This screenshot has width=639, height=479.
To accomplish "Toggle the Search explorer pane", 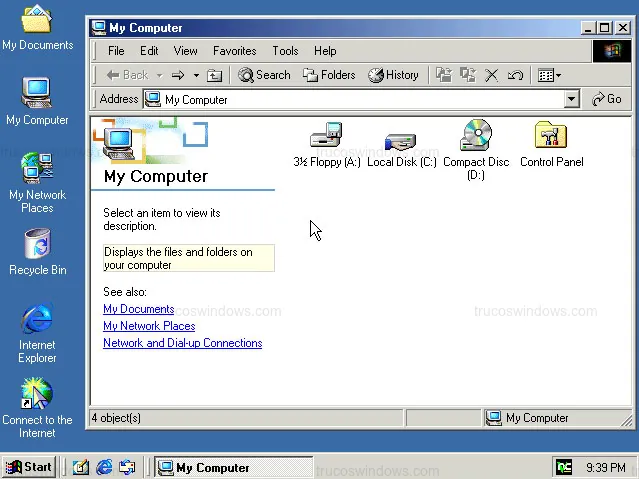I will click(x=264, y=75).
